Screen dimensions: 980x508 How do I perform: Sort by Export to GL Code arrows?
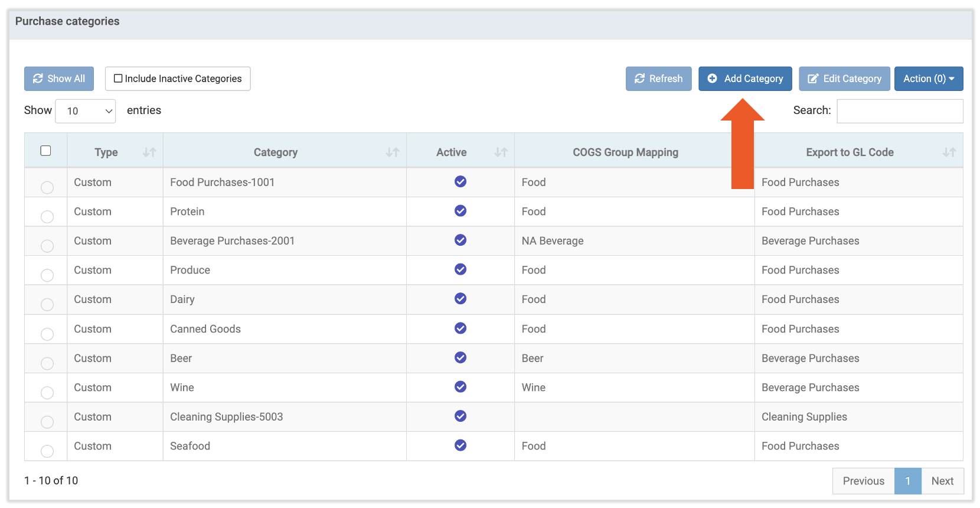coord(949,152)
